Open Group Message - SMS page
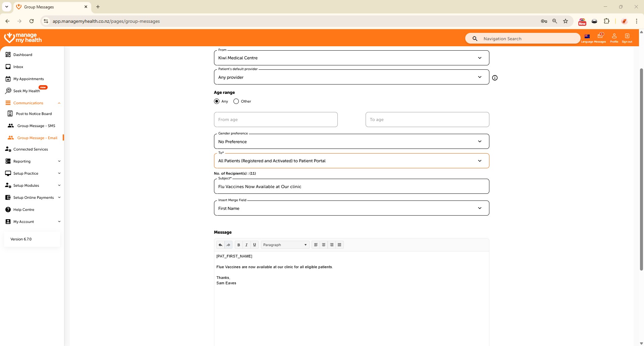The width and height of the screenshot is (644, 346). 36,126
